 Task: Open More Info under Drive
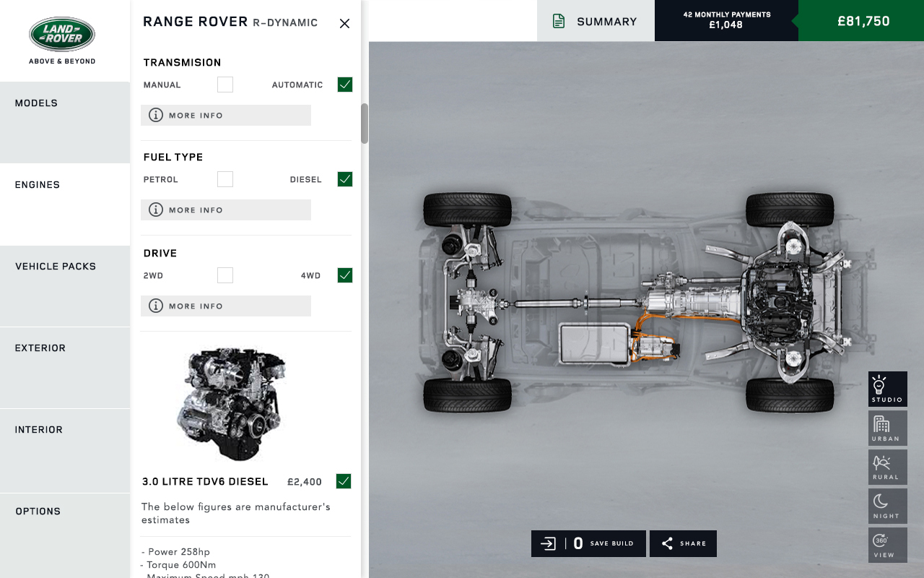coord(226,306)
